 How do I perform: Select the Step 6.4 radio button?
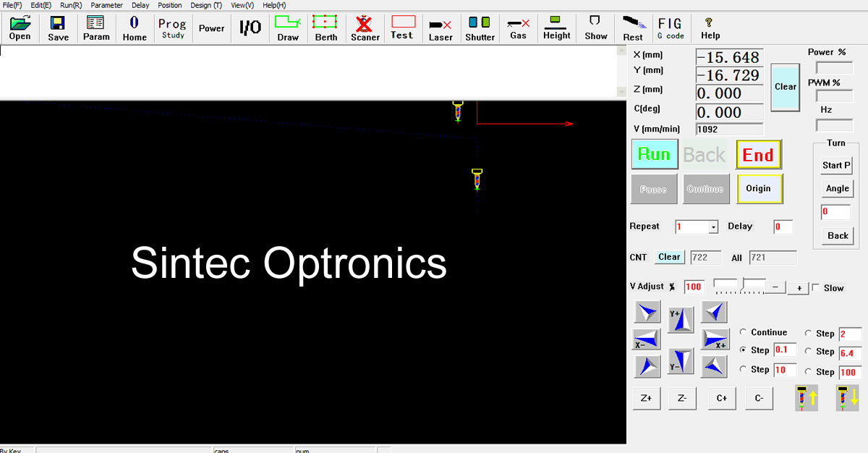point(808,352)
